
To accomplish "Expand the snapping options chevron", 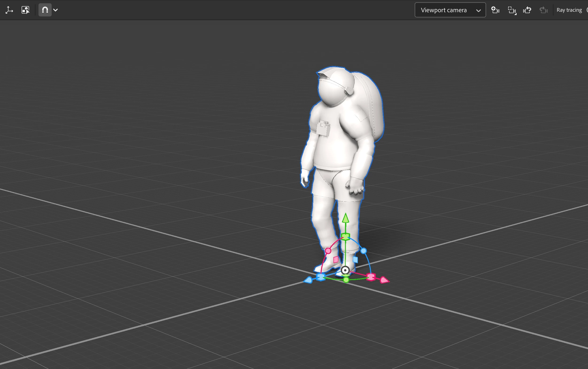I will (56, 10).
